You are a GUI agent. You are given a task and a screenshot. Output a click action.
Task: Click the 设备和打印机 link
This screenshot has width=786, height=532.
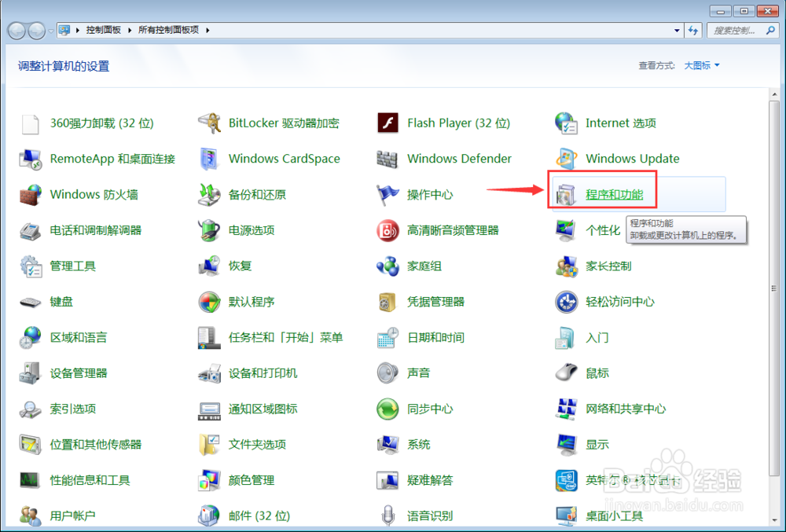263,373
